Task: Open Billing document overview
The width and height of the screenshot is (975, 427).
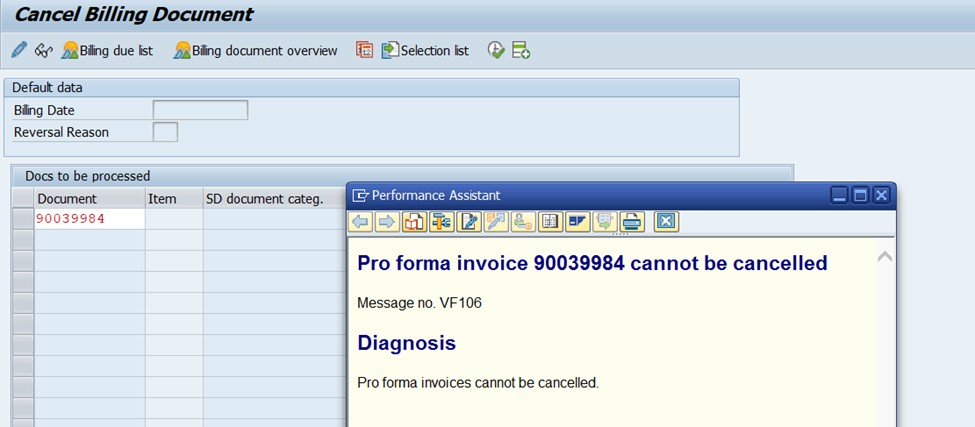Action: coord(256,50)
